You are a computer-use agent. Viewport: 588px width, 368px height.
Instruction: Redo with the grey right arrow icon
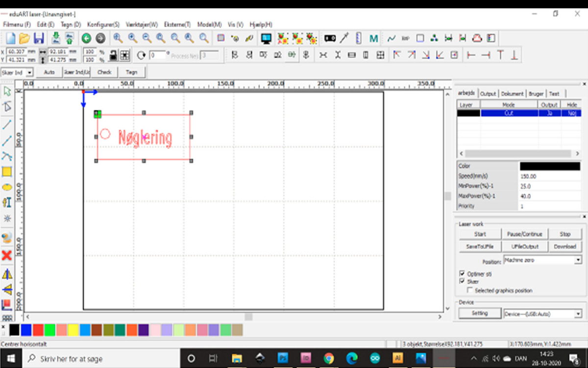pyautogui.click(x=100, y=38)
